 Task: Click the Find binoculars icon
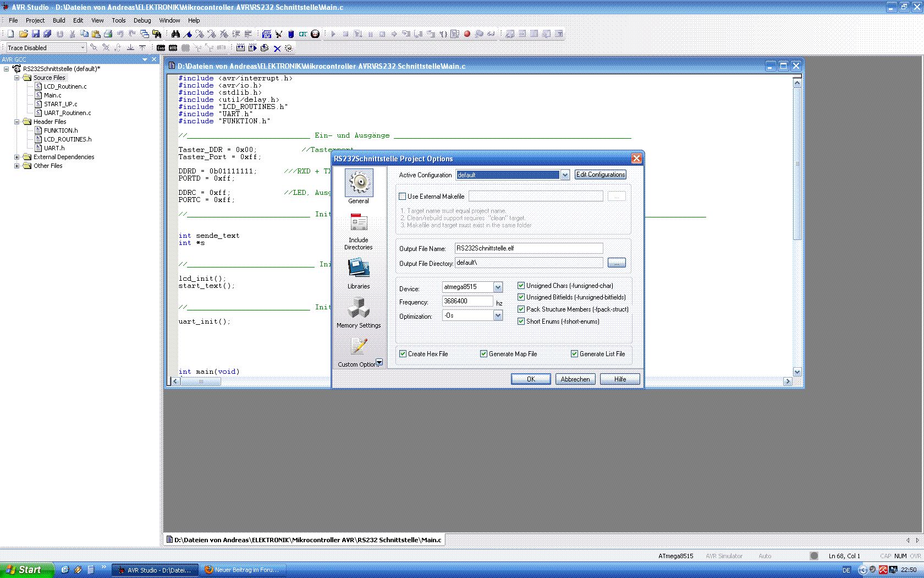[x=175, y=34]
